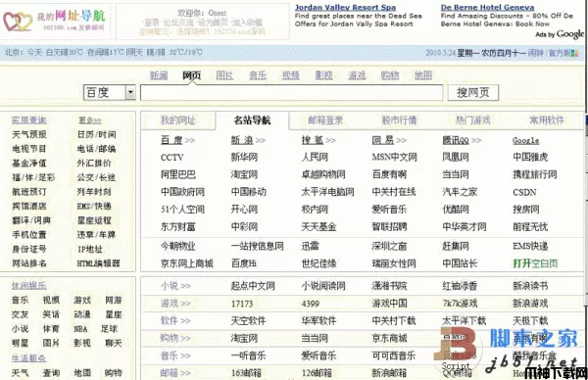
Task: Click the 外汇牌价 link
Action: [x=94, y=163]
